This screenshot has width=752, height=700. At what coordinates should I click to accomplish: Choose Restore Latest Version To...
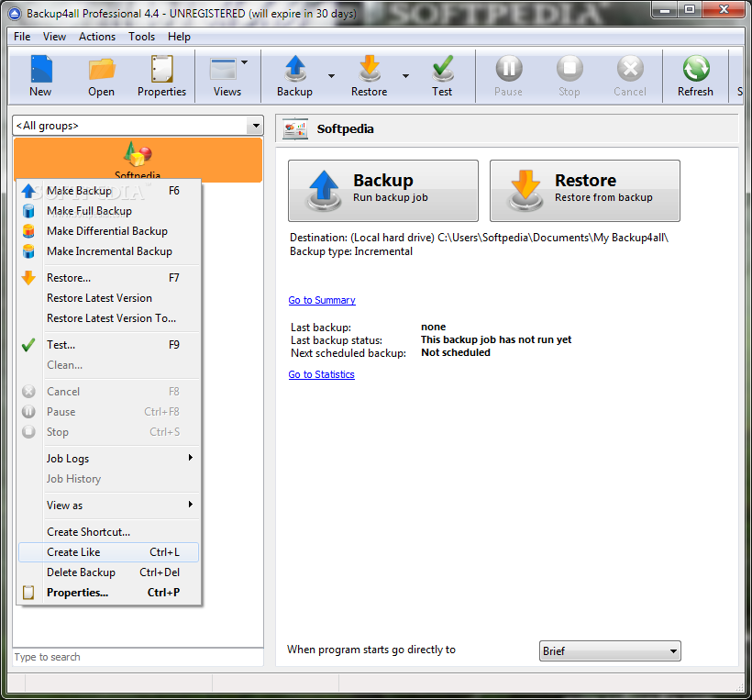click(109, 318)
